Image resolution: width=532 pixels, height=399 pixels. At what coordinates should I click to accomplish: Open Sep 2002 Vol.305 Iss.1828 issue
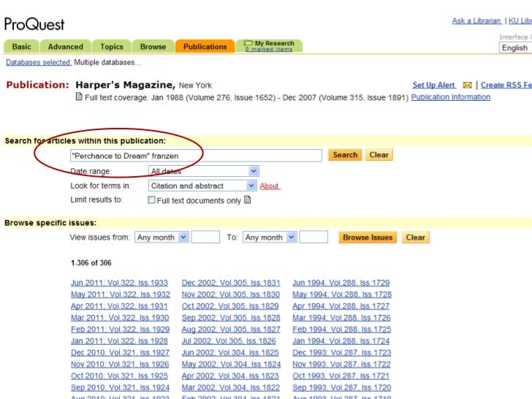point(231,318)
